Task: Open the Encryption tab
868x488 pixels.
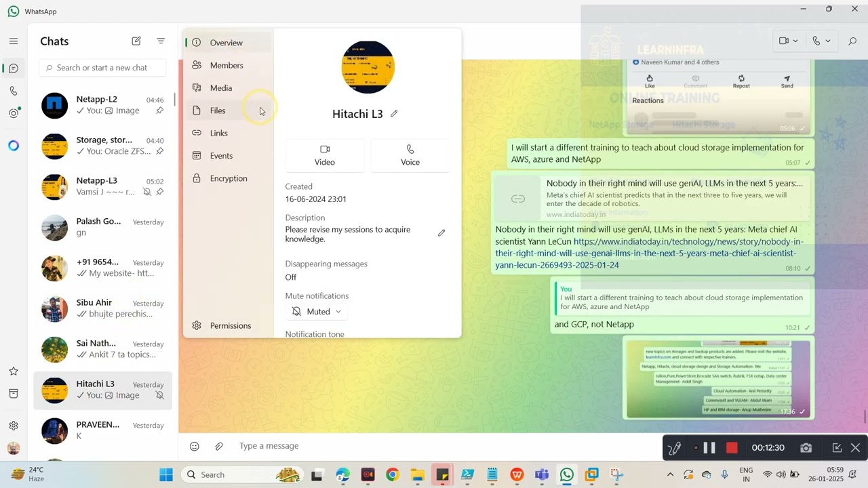Action: (229, 178)
